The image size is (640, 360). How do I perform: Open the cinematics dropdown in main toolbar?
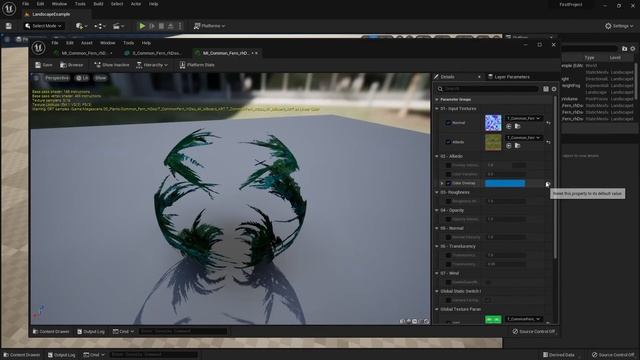[118, 26]
